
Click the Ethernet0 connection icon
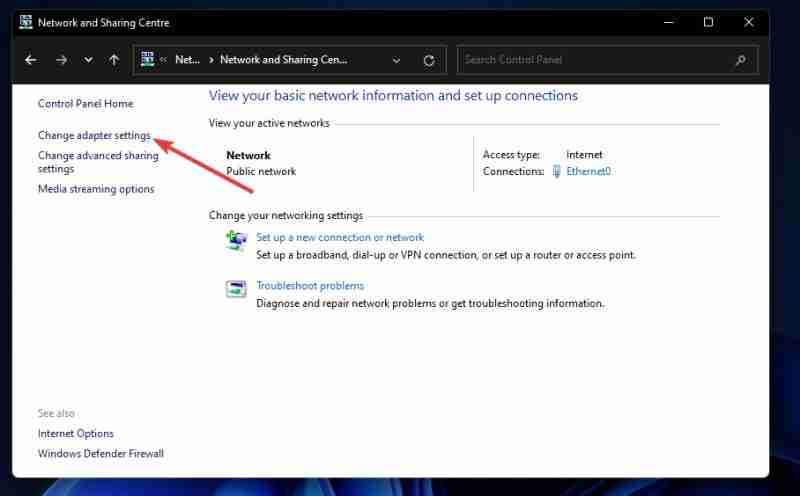[x=556, y=171]
